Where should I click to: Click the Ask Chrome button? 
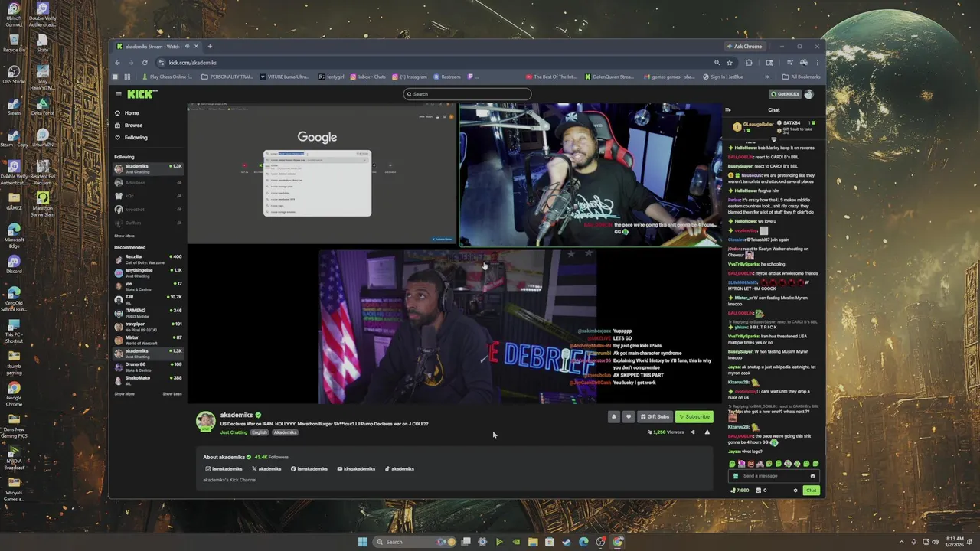click(744, 47)
